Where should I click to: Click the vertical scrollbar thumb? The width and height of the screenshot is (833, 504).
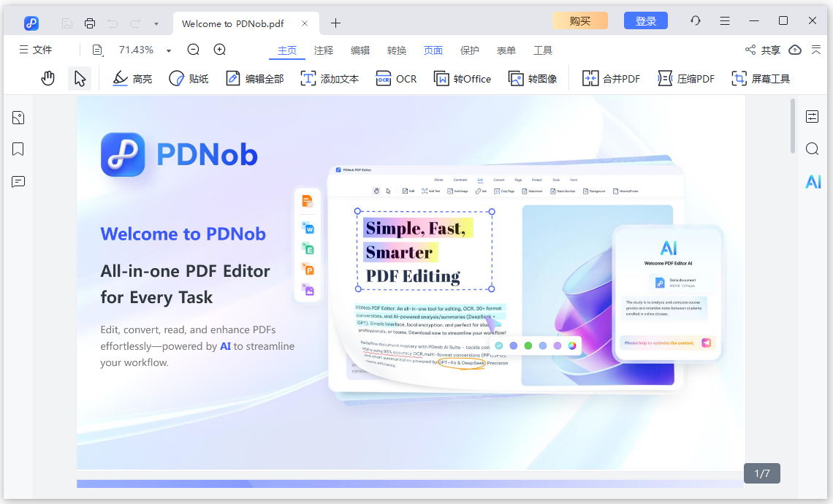[793, 126]
